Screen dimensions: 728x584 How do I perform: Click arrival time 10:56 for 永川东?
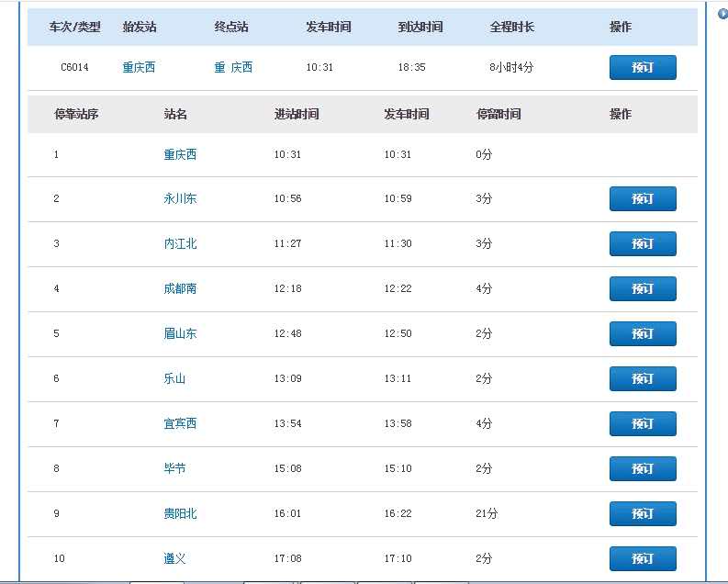click(x=287, y=198)
